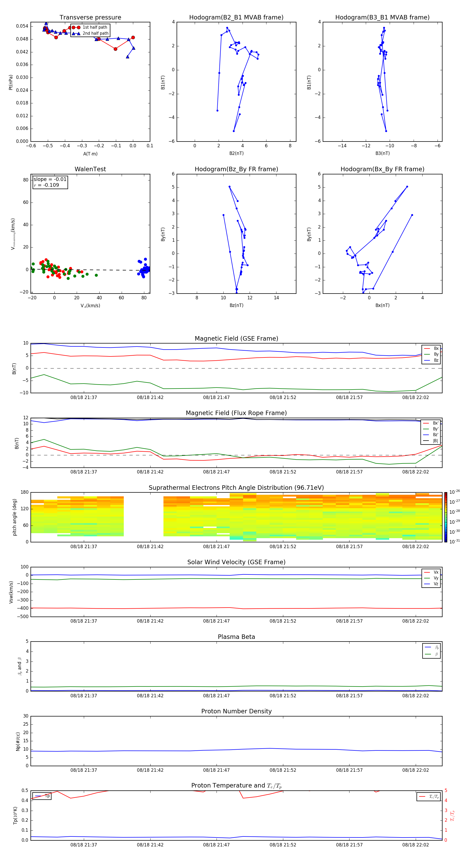
Task: Click '08/18 21:52' tick under solar wind plot
Action: (x=283, y=621)
